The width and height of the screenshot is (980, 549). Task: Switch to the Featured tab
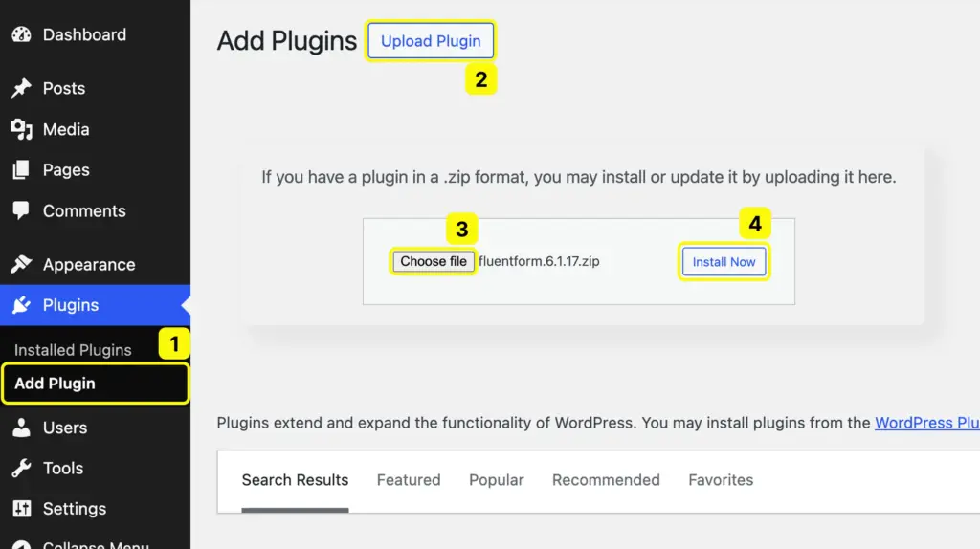(x=409, y=480)
